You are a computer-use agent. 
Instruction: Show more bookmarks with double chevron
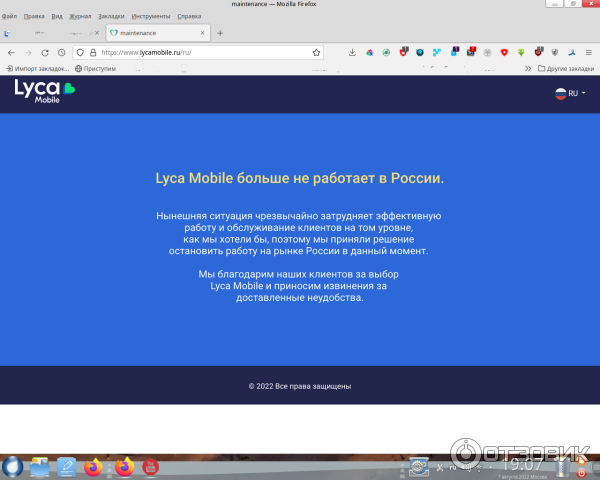(x=528, y=69)
